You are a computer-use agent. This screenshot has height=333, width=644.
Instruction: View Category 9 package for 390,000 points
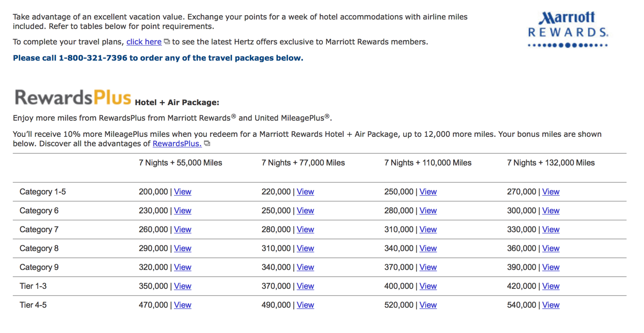click(x=551, y=267)
